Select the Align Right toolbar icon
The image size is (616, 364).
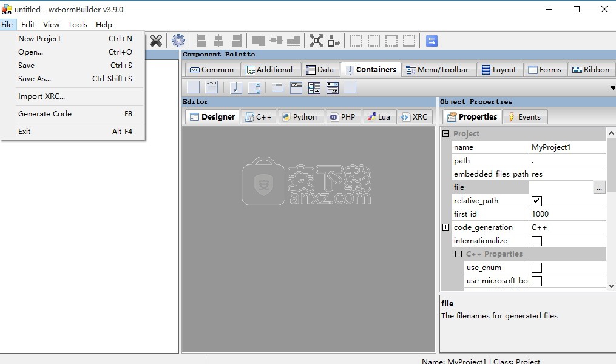[236, 41]
